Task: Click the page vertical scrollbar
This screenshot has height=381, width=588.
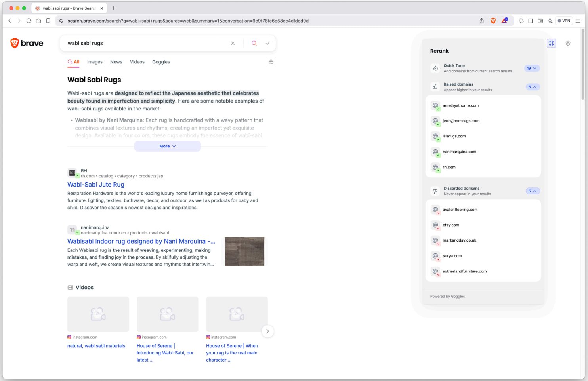Action: (x=582, y=63)
